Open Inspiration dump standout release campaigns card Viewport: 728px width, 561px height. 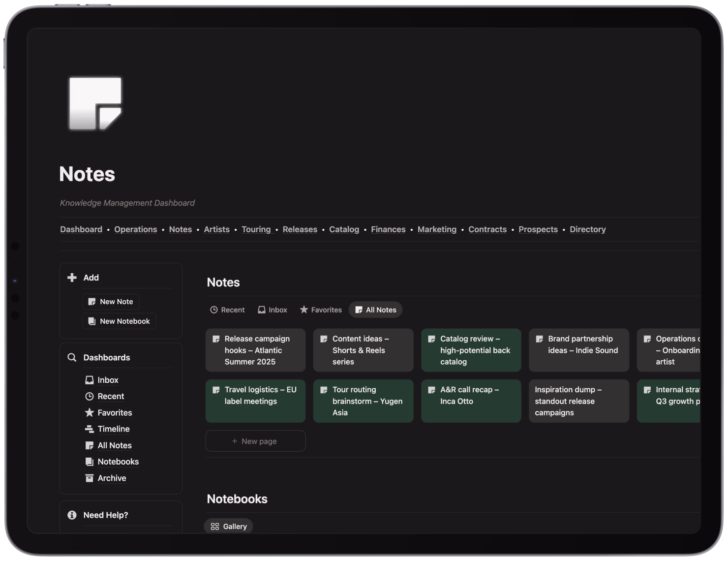point(579,401)
